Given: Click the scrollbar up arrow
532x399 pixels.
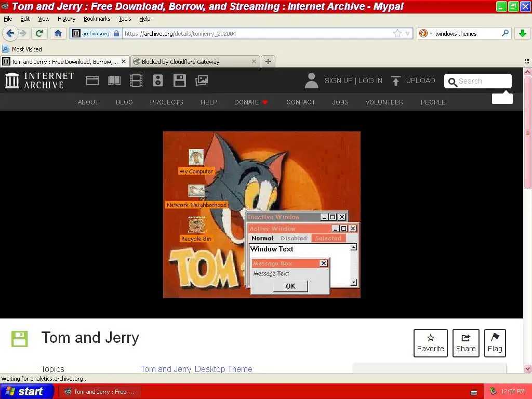Looking at the screenshot, I should pyautogui.click(x=527, y=72).
